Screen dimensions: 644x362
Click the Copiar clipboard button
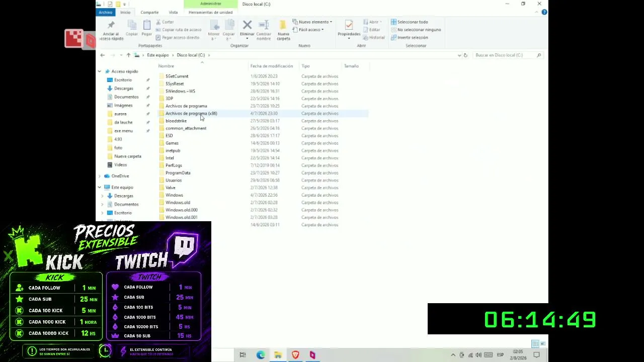click(132, 28)
